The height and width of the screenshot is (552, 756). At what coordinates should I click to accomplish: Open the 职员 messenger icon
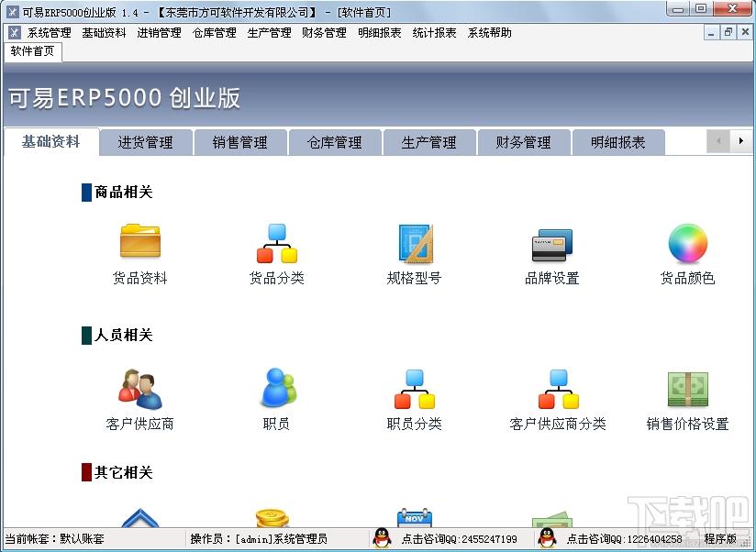point(279,387)
